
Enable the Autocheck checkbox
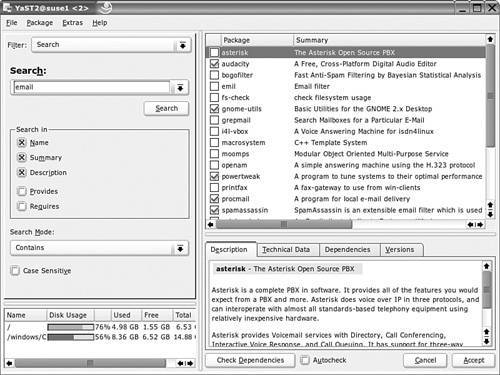click(x=304, y=360)
